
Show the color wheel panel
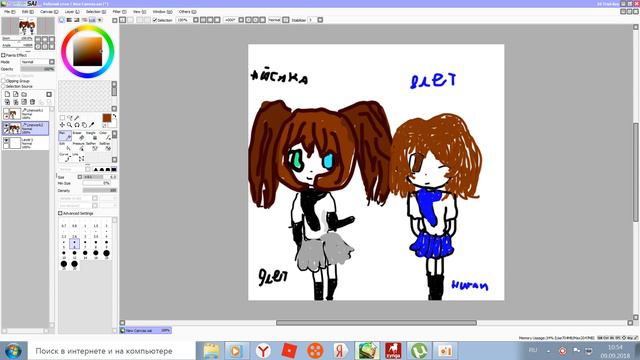[x=62, y=20]
